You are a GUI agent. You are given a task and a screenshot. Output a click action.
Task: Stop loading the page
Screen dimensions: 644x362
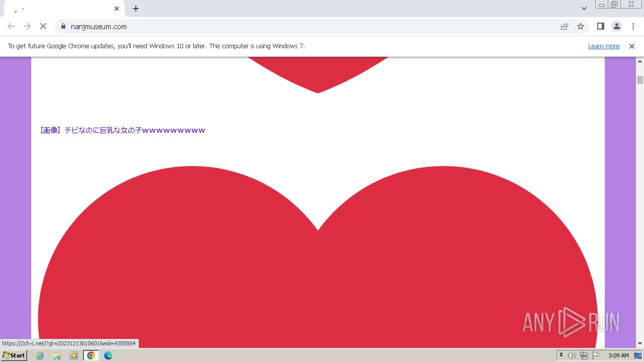click(x=43, y=26)
